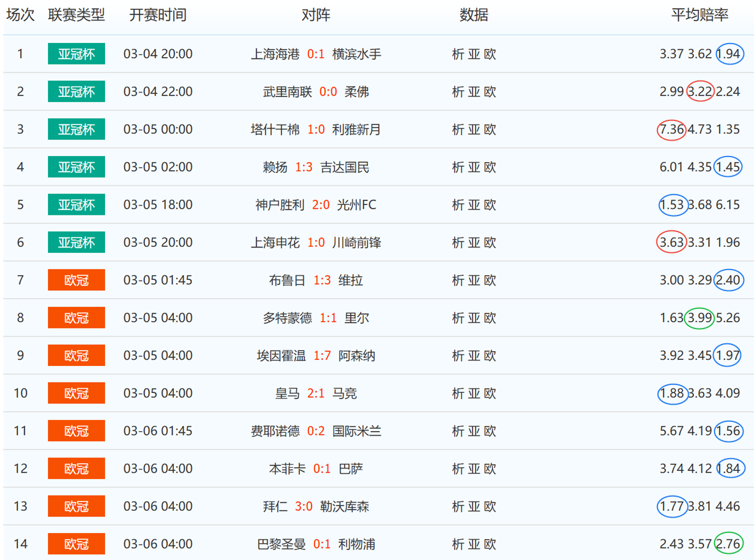Click the 数据 column header
Viewport: 754px width, 560px height.
[x=474, y=15]
